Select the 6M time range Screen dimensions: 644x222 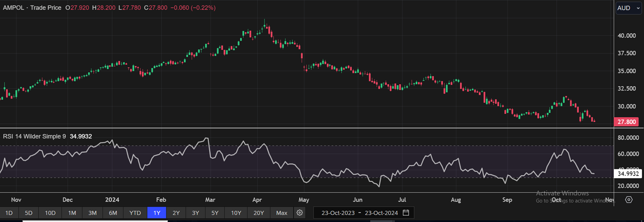113,212
